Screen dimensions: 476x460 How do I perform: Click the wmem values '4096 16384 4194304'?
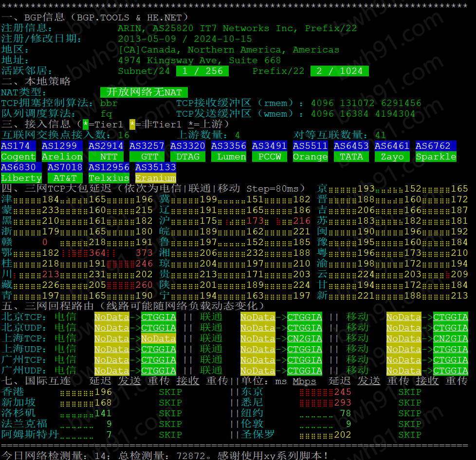[x=363, y=114]
